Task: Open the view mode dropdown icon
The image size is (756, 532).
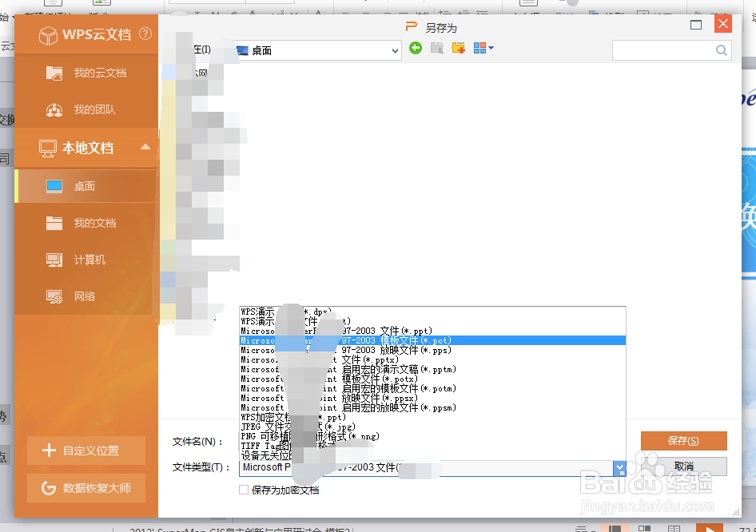Action: (483, 48)
